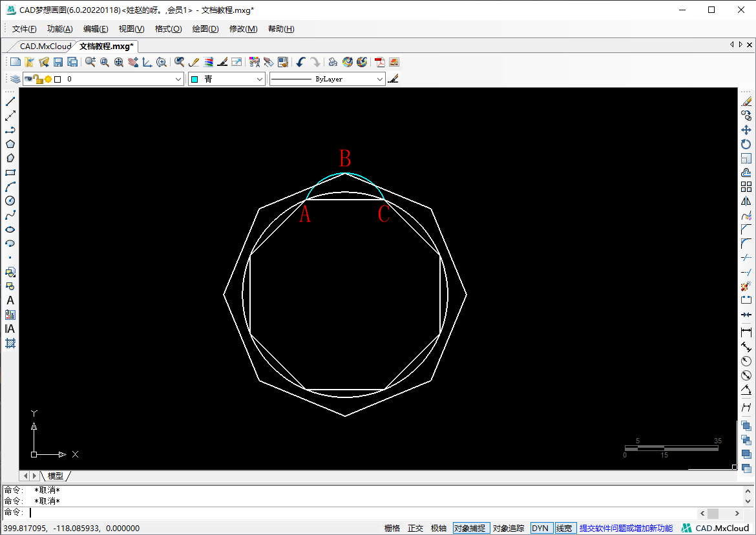Select the Explode tool

pyautogui.click(x=746, y=286)
